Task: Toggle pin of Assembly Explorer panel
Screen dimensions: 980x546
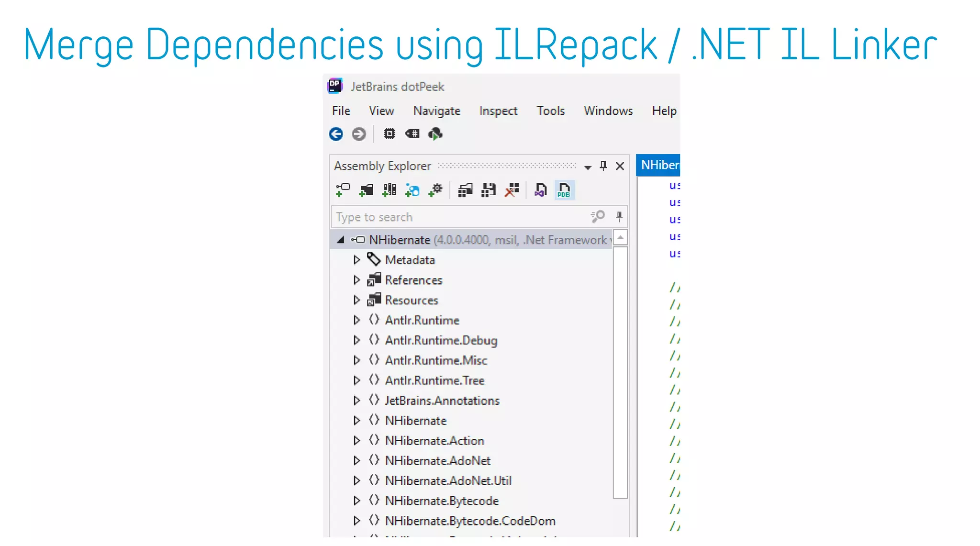Action: [x=603, y=166]
